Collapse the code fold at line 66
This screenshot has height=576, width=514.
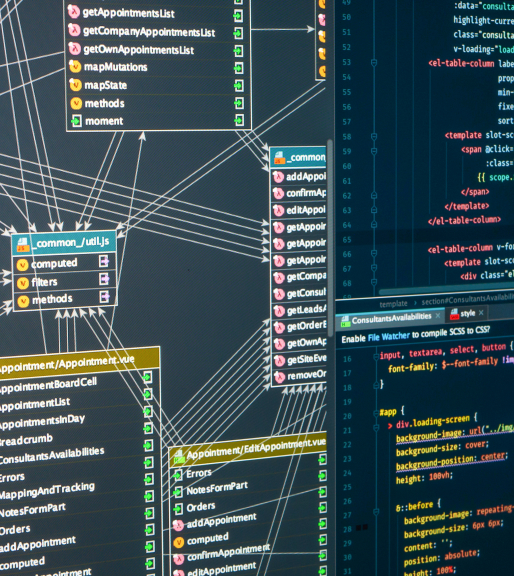(374, 253)
